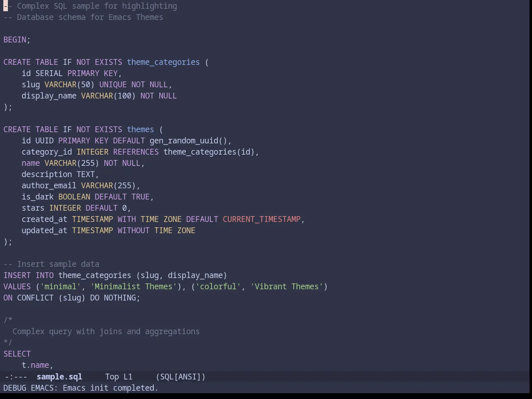
Task: Click the TRUE default value
Action: (140, 197)
